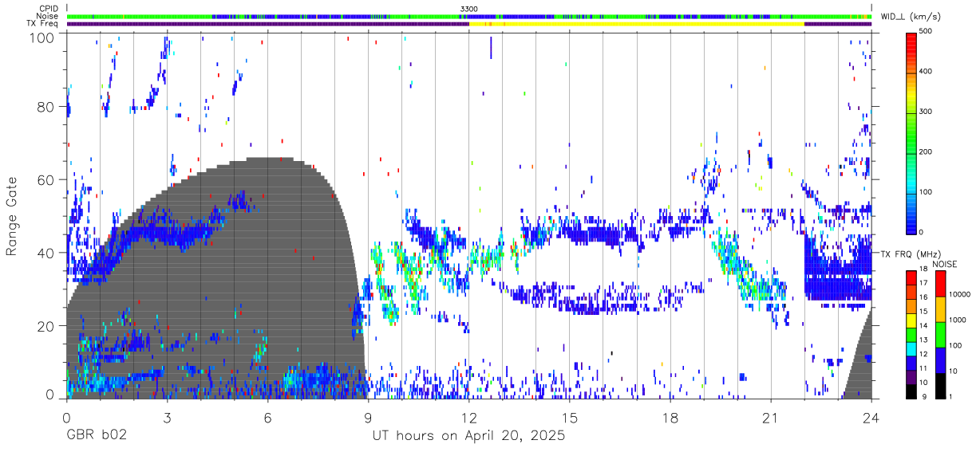Click the 'Noise' row label at top left
The width and height of the screenshot is (980, 452).
tap(46, 16)
